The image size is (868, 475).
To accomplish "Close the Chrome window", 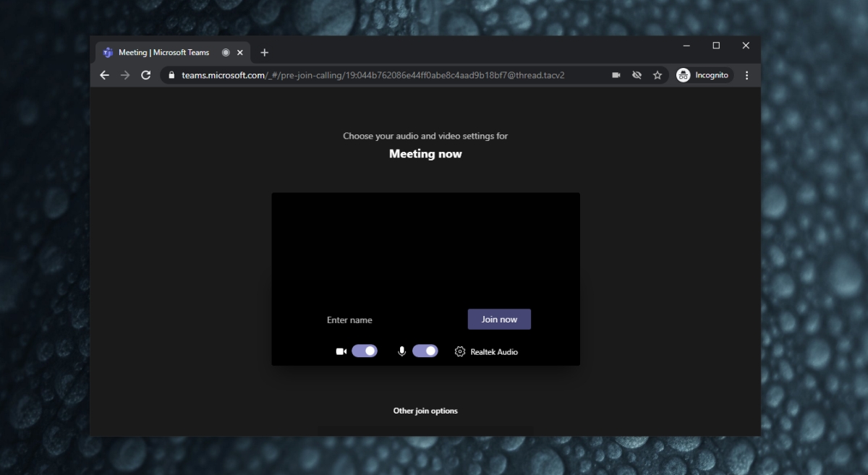I will [x=746, y=45].
